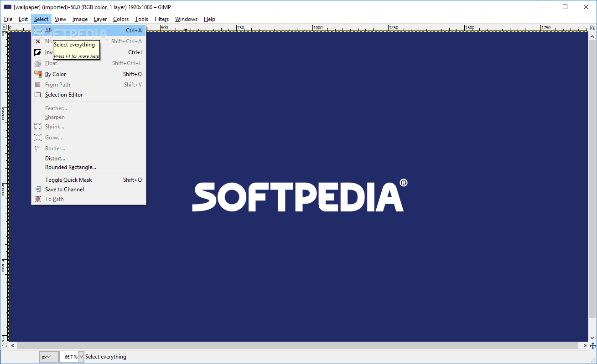
Task: Open the Layer menu
Action: [100, 19]
